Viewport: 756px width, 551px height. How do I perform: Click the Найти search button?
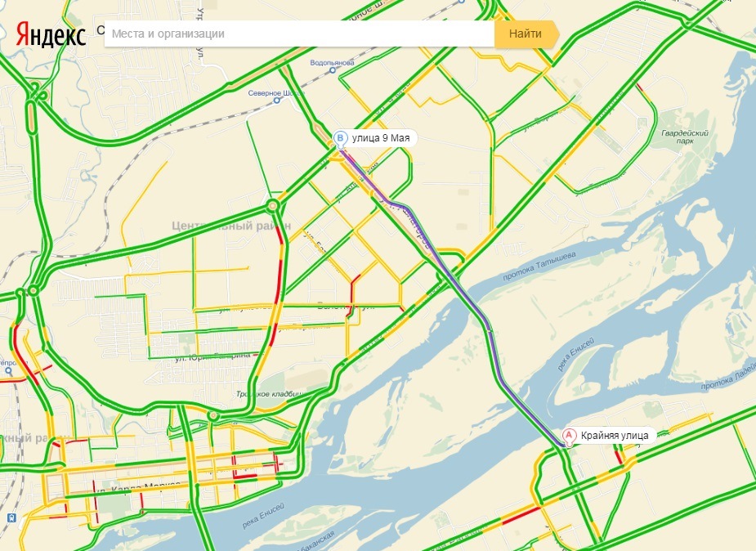526,34
